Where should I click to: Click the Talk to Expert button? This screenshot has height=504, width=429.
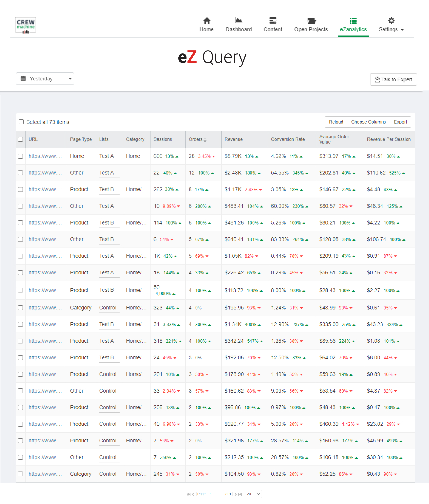click(x=393, y=79)
